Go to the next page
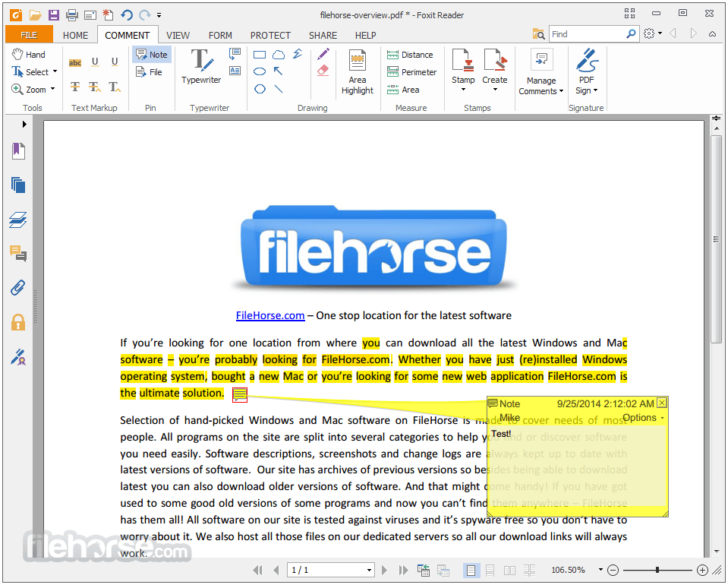Image resolution: width=728 pixels, height=585 pixels. point(384,570)
